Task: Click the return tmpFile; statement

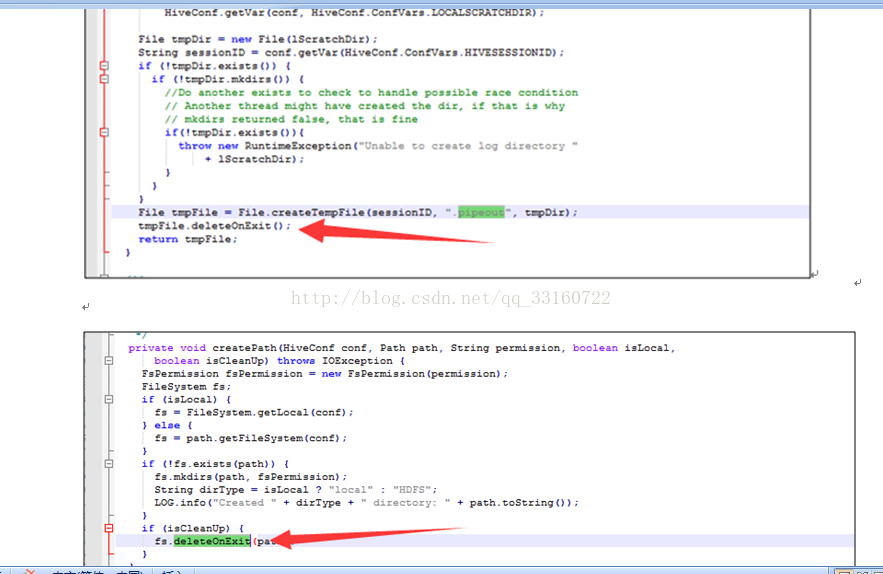Action: pos(188,239)
